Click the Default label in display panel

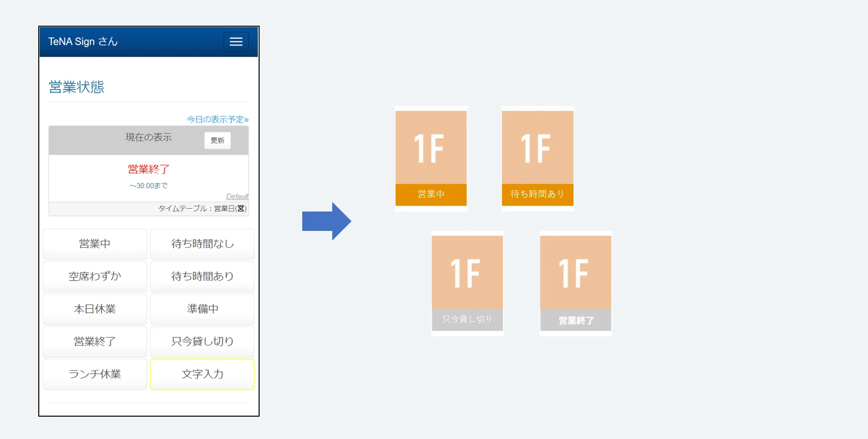(237, 196)
